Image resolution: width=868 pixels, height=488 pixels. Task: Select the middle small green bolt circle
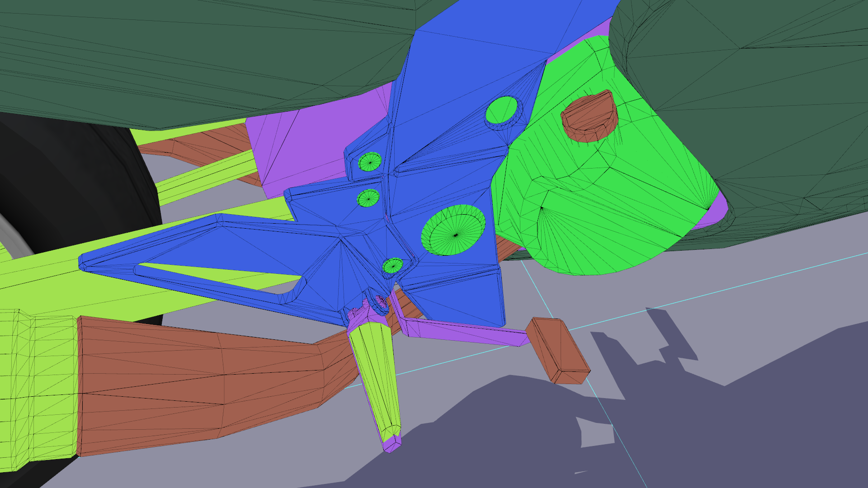click(x=368, y=198)
